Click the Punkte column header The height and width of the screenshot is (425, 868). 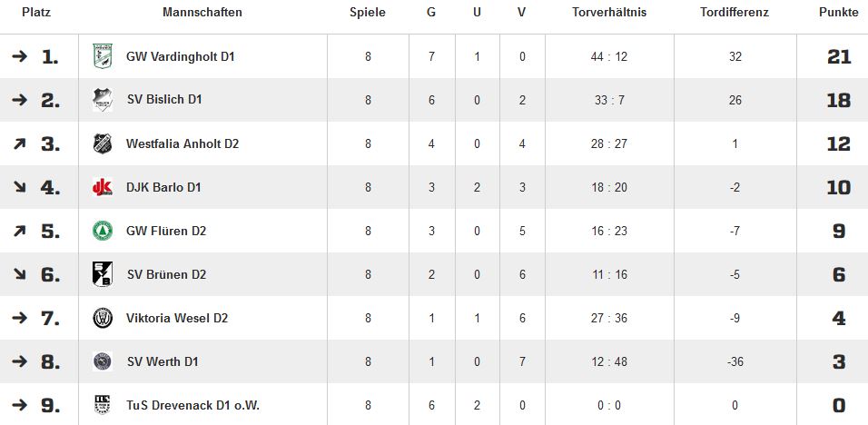point(839,12)
